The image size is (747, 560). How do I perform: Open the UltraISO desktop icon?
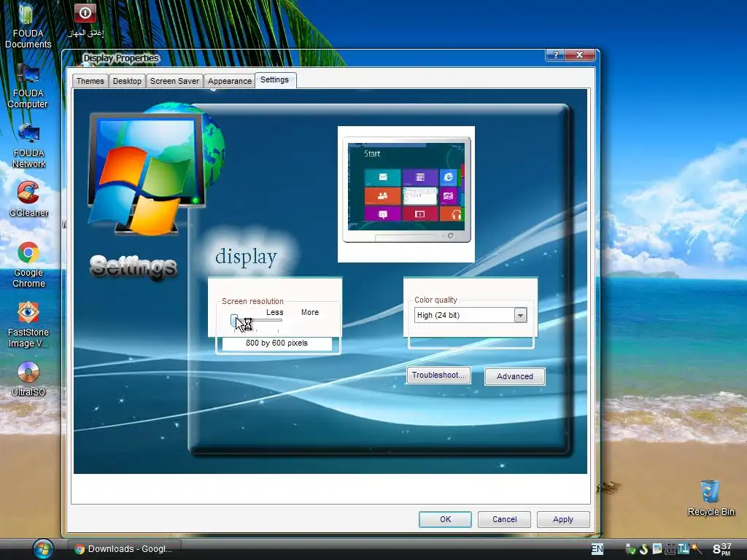coord(28,379)
